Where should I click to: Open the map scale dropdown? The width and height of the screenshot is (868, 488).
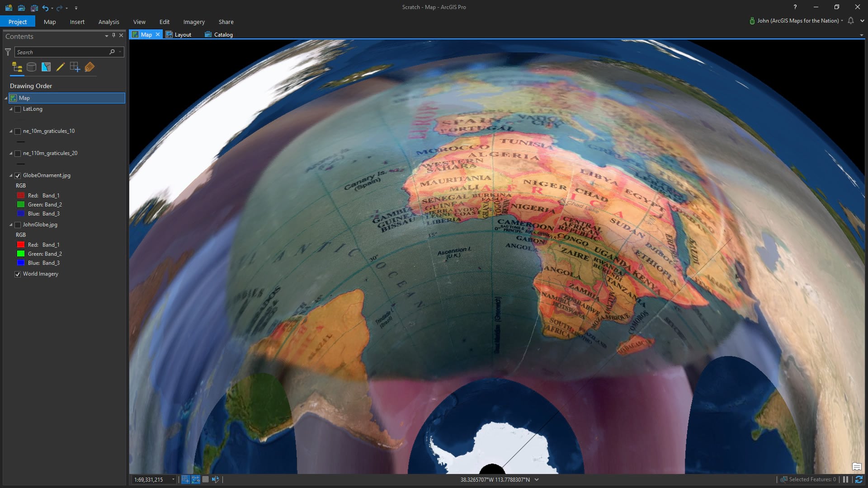click(173, 479)
